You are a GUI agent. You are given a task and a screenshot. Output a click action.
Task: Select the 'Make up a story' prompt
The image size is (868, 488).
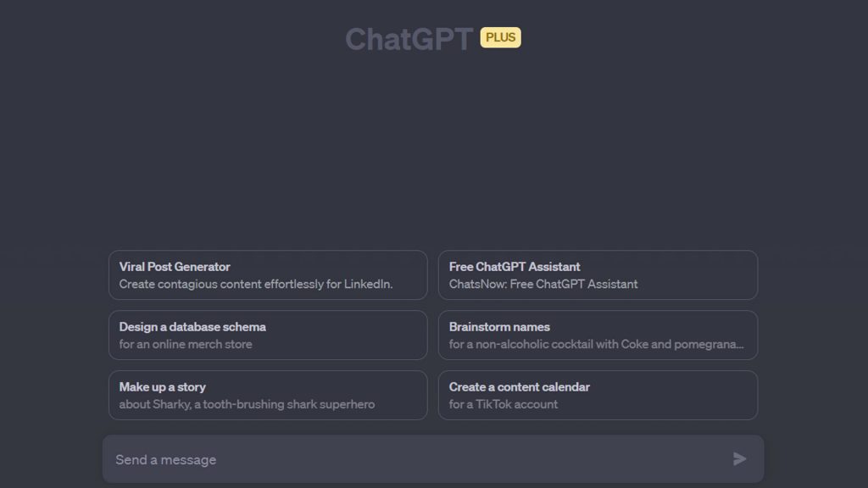tap(268, 395)
